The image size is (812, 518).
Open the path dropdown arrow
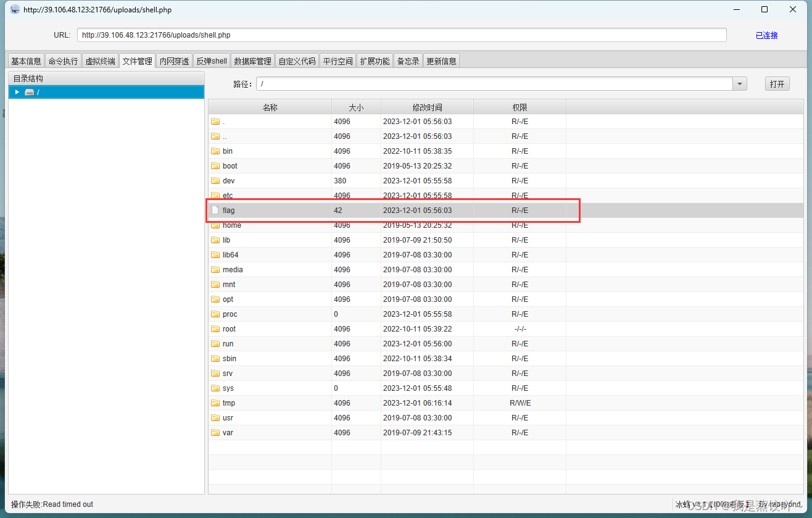point(740,84)
